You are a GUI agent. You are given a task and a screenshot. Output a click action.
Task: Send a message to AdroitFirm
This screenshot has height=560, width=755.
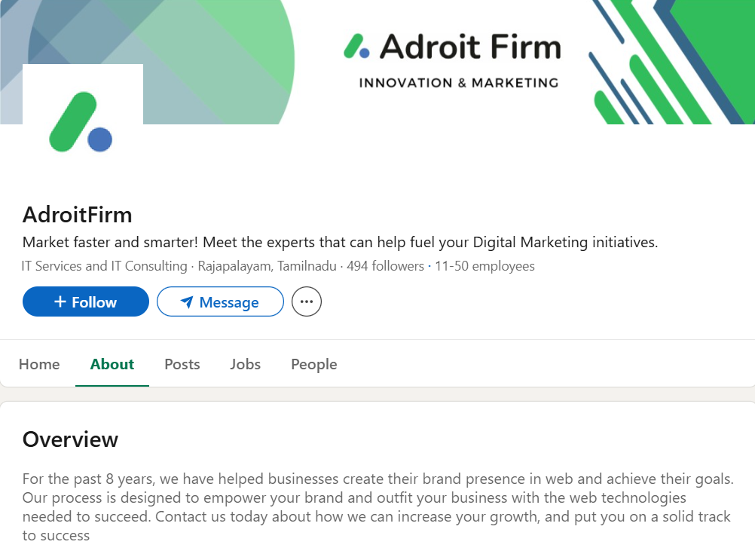tap(220, 302)
